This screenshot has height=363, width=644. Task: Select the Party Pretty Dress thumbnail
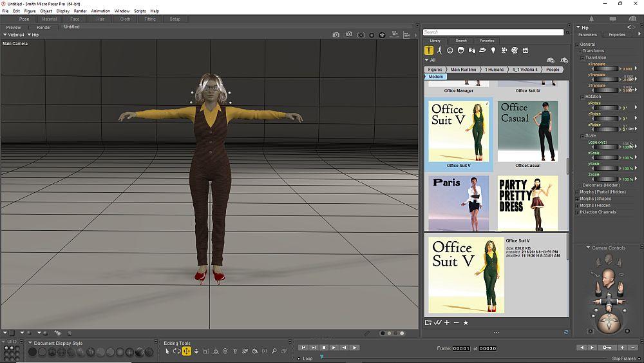point(527,203)
